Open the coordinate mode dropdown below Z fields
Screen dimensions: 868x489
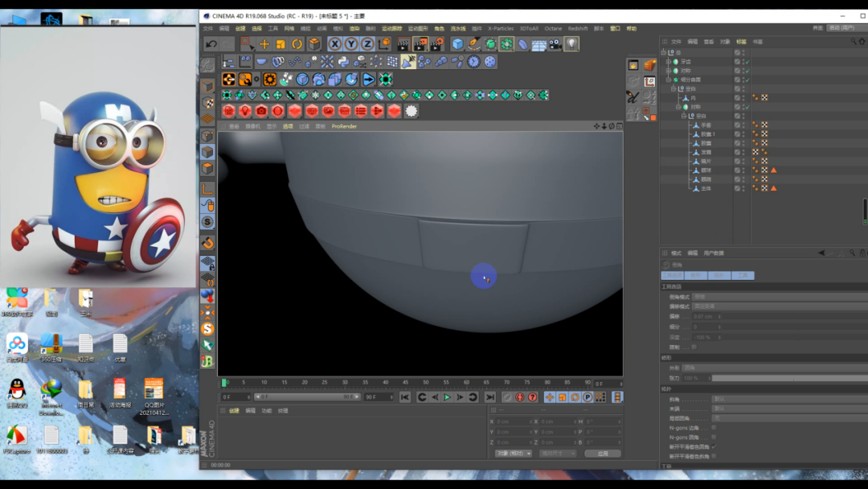click(513, 454)
